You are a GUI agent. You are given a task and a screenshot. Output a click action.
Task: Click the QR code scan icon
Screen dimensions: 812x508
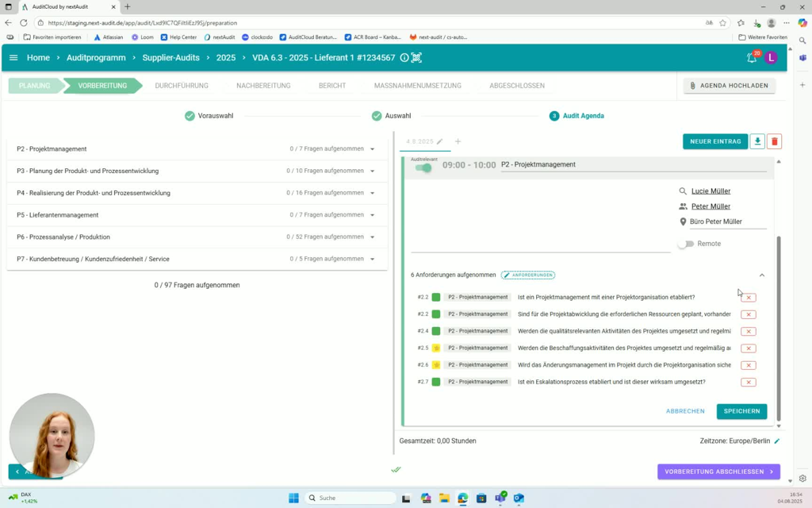click(417, 58)
